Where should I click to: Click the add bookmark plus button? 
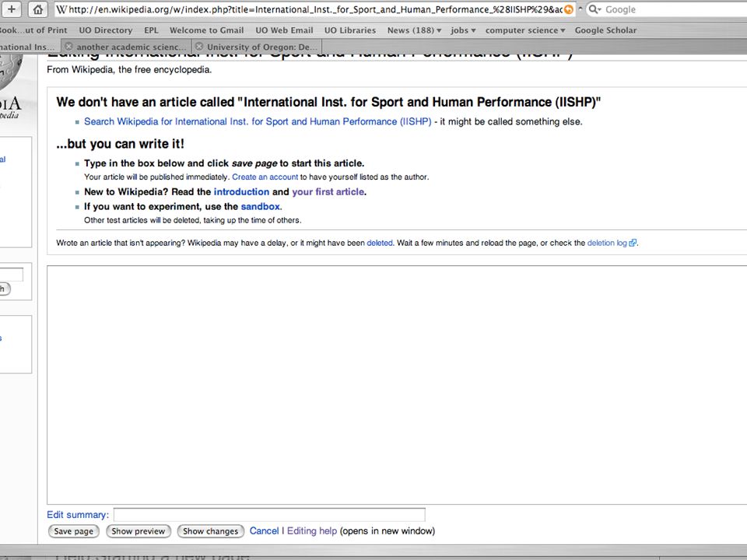point(11,9)
